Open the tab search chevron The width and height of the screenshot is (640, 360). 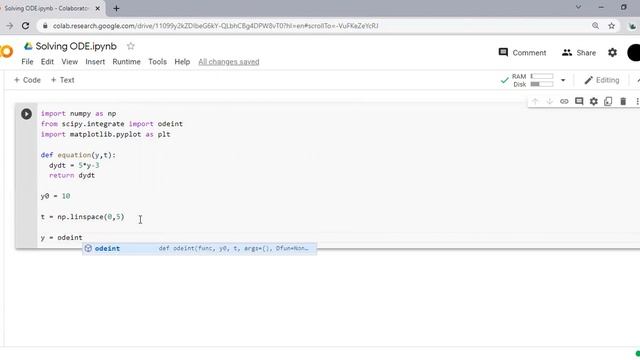click(x=578, y=7)
